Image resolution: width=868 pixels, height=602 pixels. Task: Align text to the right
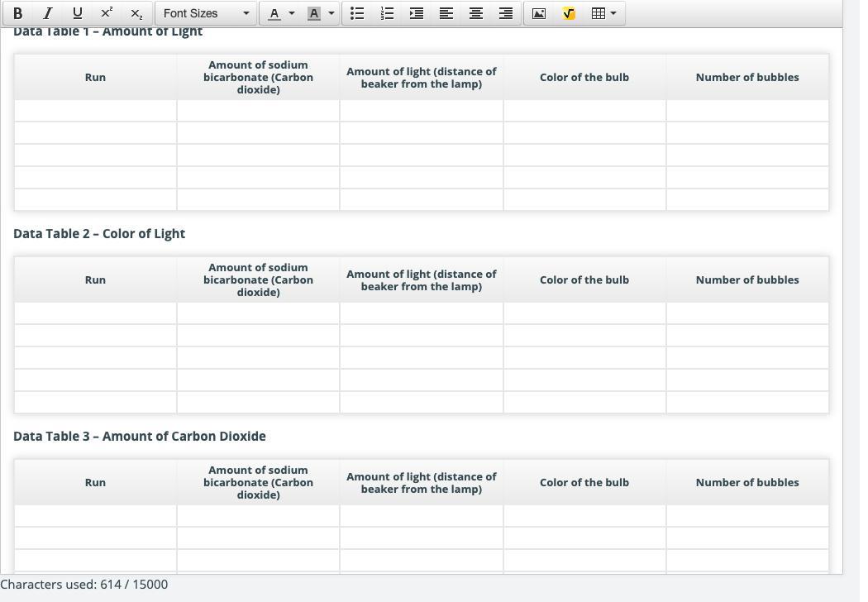505,13
